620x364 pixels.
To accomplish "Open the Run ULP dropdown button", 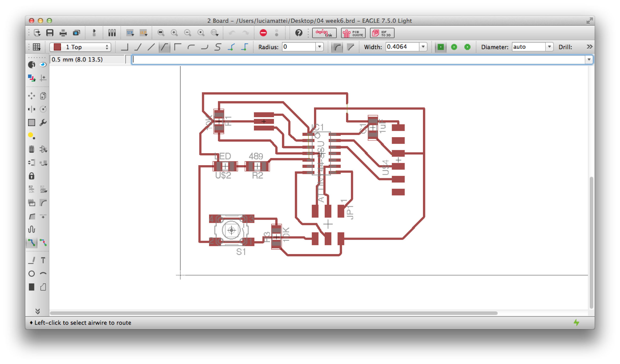I will pos(143,33).
